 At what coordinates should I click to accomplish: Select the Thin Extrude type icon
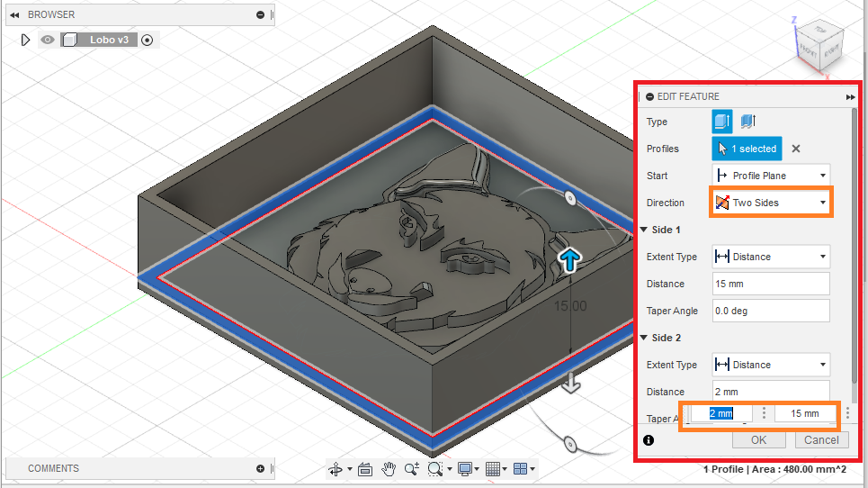tap(747, 122)
